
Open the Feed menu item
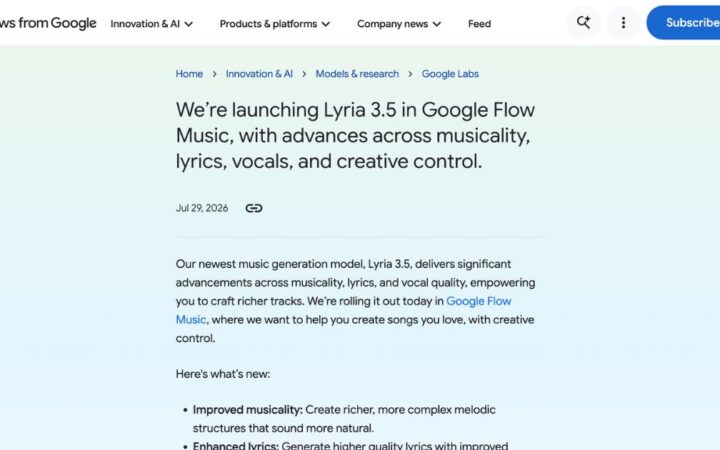tap(479, 23)
